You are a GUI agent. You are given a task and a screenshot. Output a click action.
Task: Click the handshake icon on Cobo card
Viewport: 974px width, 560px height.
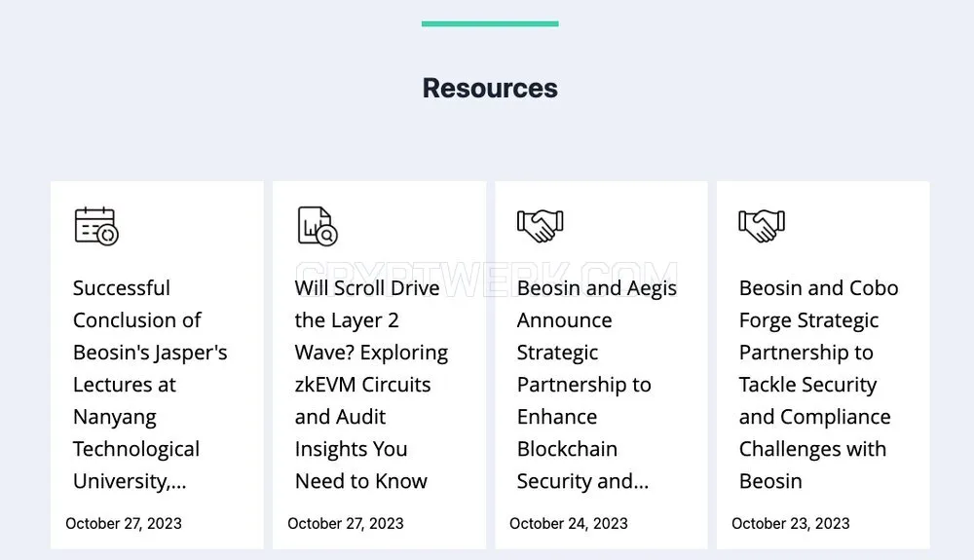point(762,225)
